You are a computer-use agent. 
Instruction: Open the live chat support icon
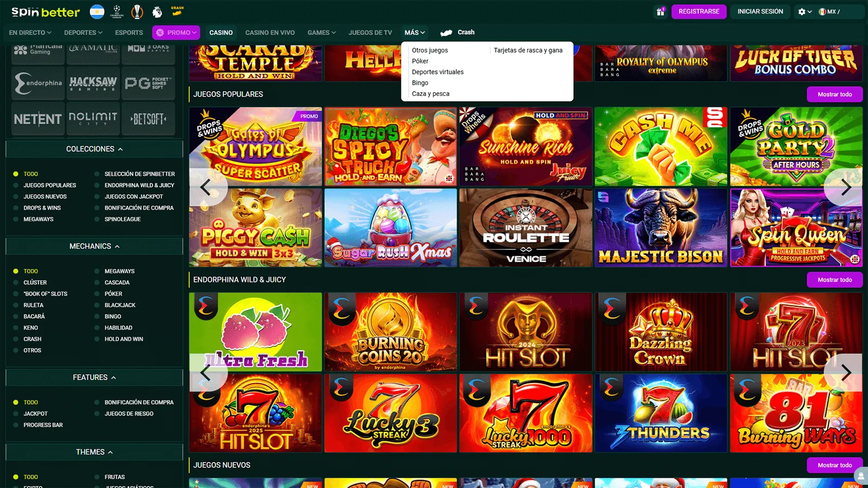coord(861,476)
